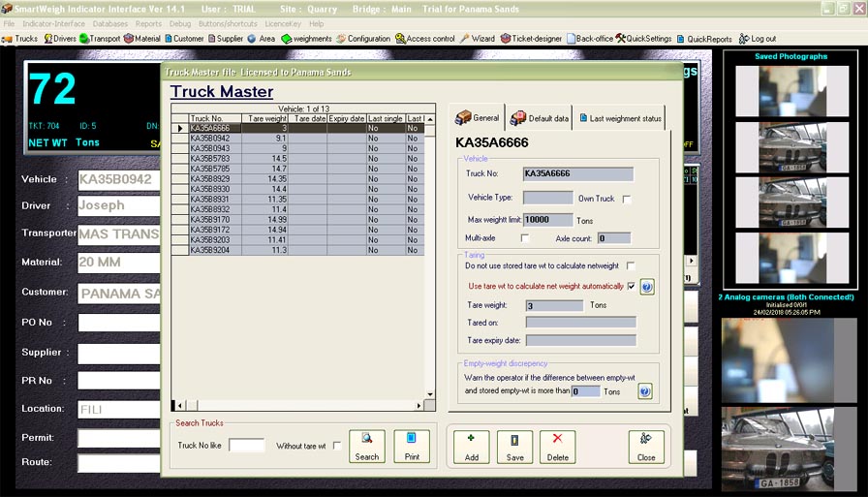
Task: Switch to the Default data tab
Action: tap(540, 118)
